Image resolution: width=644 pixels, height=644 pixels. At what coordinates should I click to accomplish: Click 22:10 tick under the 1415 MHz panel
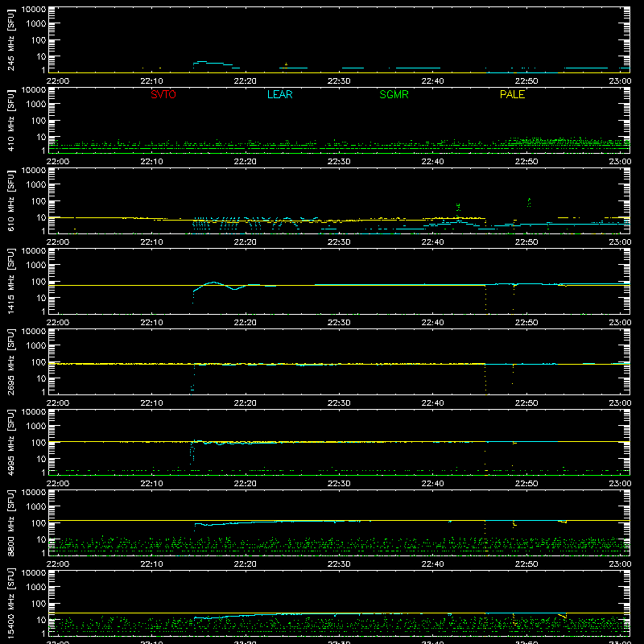pyautogui.click(x=151, y=323)
